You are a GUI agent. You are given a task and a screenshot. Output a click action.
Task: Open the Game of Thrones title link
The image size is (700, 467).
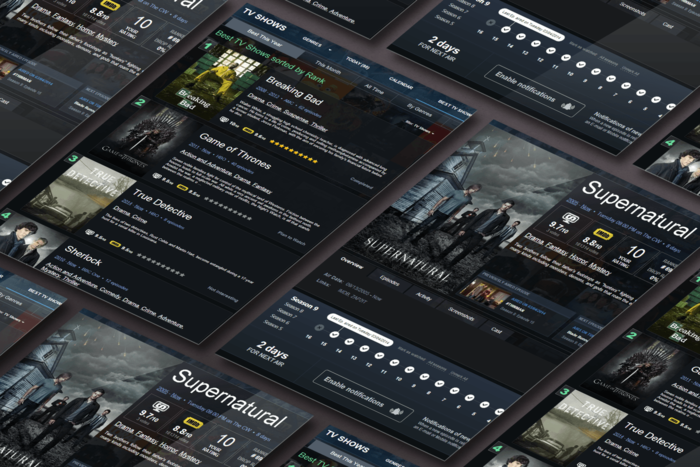coord(235,151)
